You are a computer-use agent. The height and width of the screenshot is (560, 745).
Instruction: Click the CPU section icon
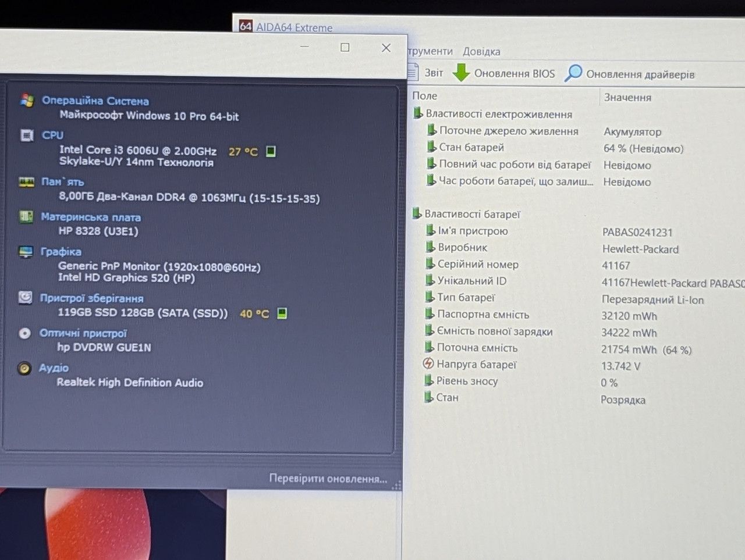point(27,135)
